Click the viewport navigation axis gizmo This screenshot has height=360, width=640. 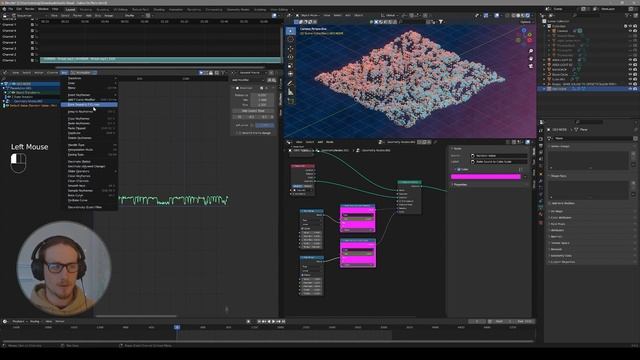tap(524, 36)
